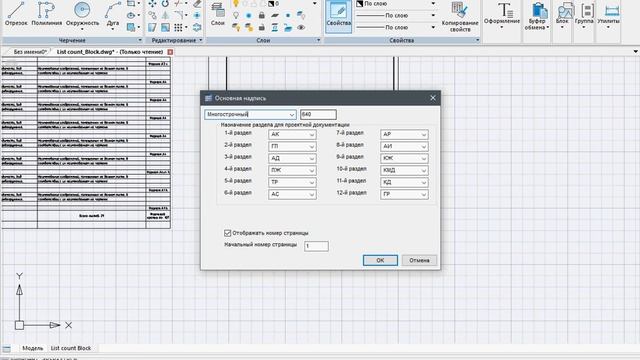The height and width of the screenshot is (360, 640).
Task: Switch to the Без имени0 document tab
Action: [29, 52]
